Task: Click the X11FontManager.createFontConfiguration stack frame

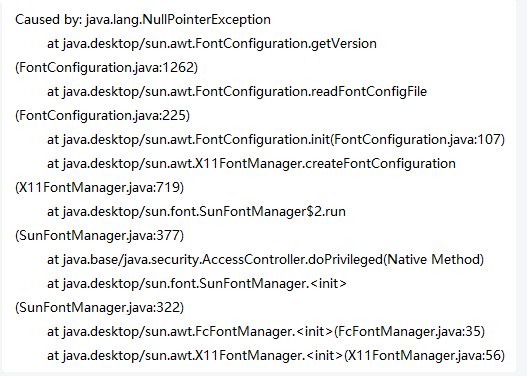Action: pyautogui.click(x=251, y=164)
